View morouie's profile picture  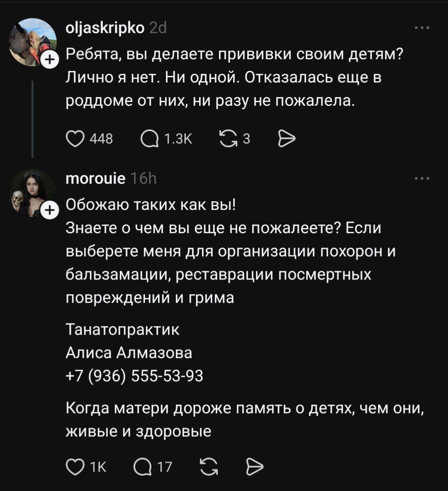pyautogui.click(x=32, y=192)
